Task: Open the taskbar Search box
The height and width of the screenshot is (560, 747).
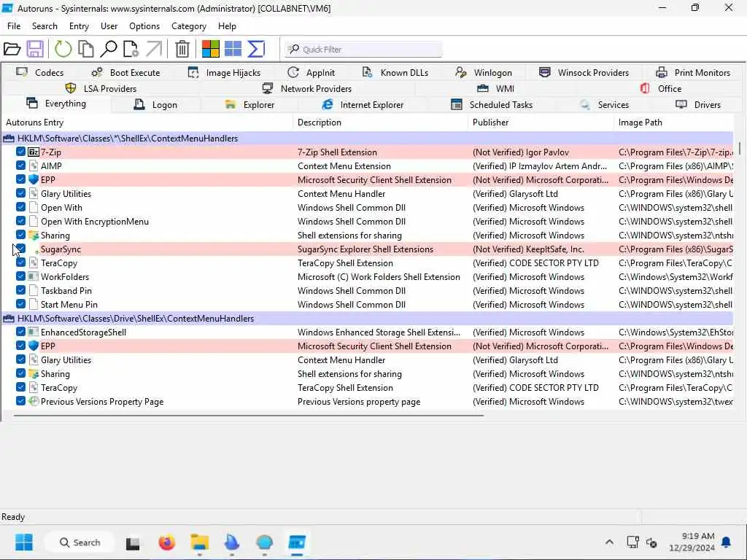Action: coord(80,542)
